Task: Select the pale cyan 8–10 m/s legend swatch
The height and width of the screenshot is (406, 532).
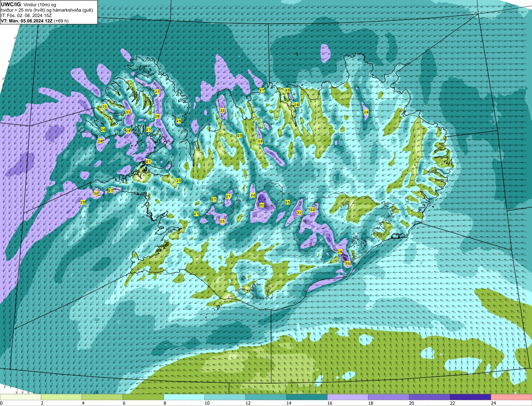Action: tap(185, 397)
